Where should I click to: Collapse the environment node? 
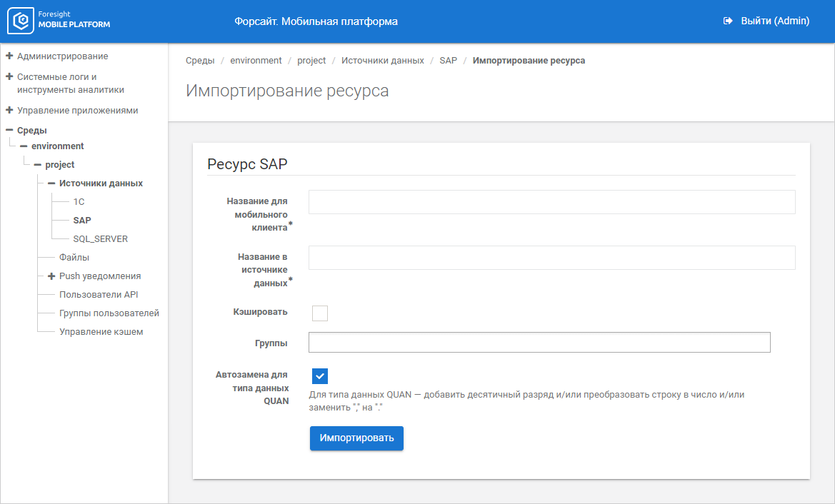24,146
